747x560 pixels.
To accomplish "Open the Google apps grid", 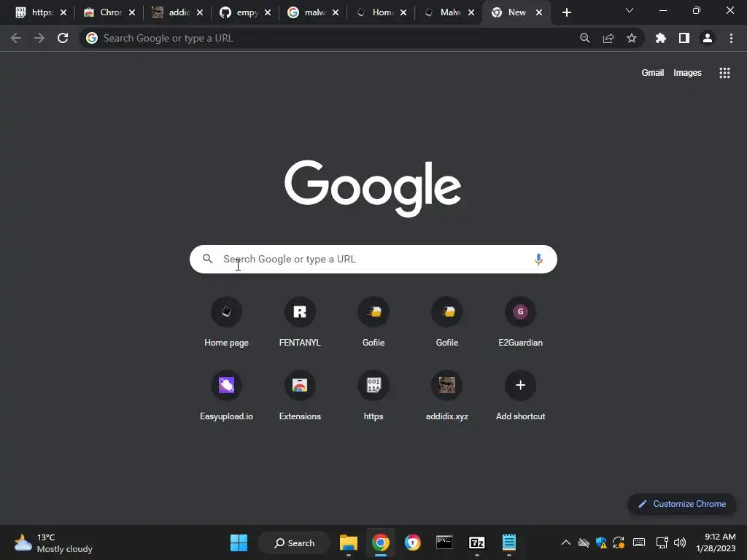I will click(724, 73).
